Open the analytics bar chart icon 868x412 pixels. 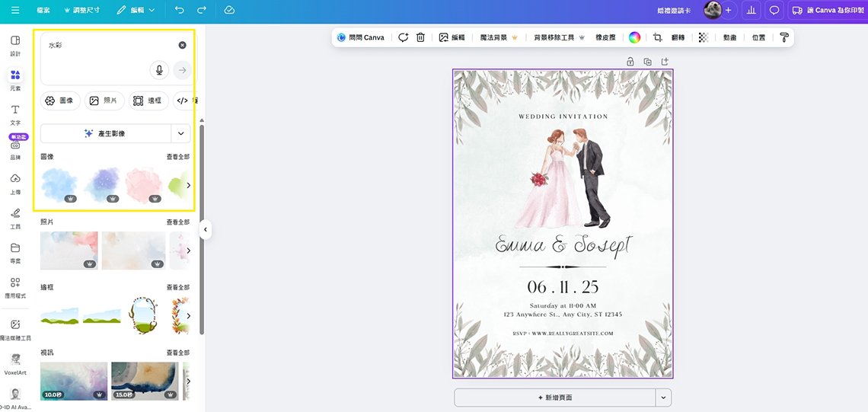[751, 10]
